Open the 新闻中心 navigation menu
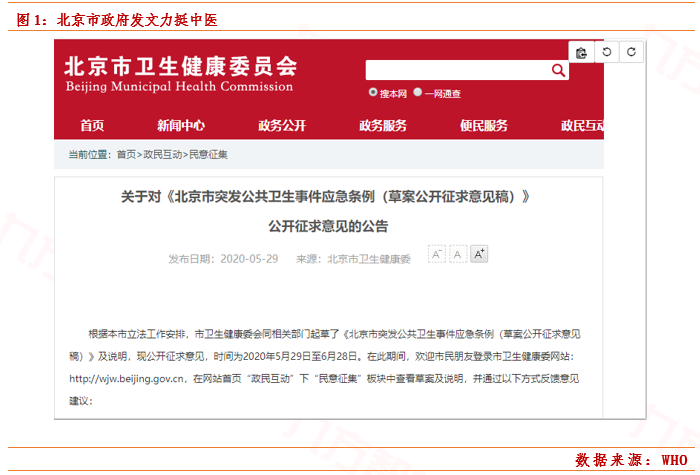This screenshot has width=700, height=475. pos(181,125)
